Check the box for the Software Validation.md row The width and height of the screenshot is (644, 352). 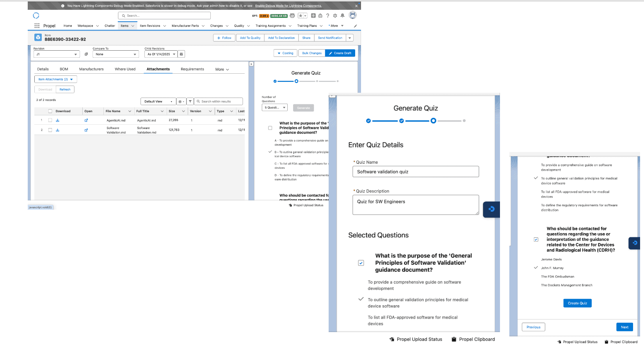click(x=50, y=130)
